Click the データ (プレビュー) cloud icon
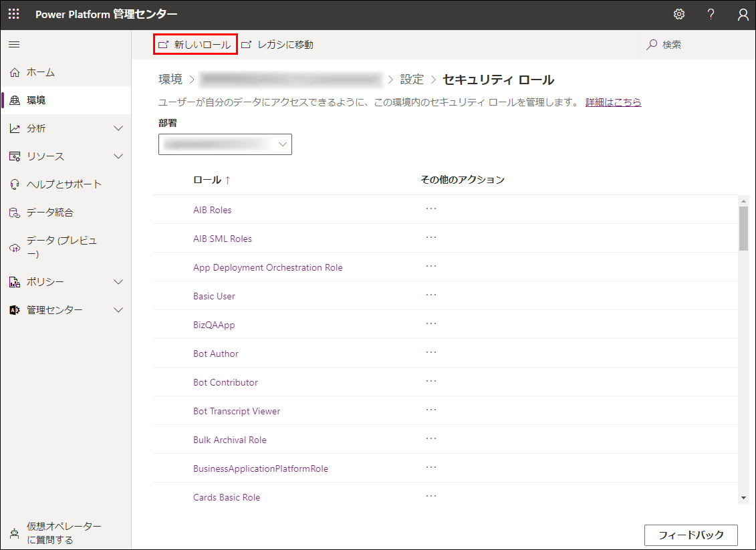This screenshot has height=550, width=756. click(15, 247)
